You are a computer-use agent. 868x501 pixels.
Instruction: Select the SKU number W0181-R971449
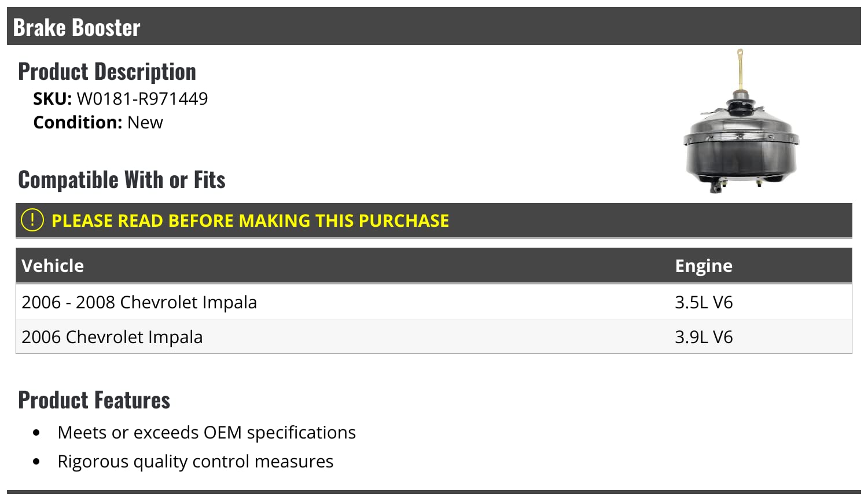click(x=142, y=99)
